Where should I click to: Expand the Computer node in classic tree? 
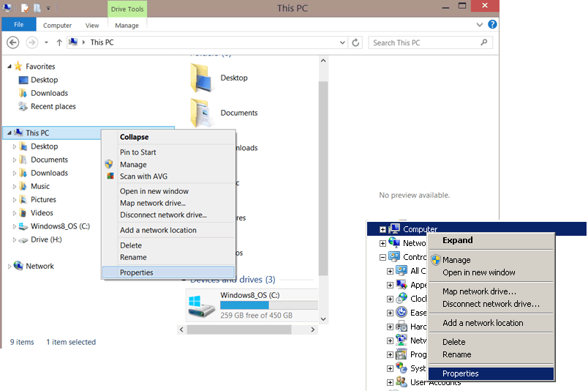(382, 229)
